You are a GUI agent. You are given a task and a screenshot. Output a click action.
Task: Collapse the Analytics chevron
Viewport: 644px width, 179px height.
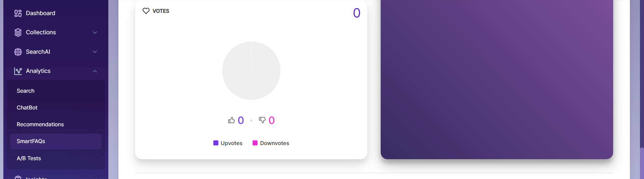click(95, 71)
